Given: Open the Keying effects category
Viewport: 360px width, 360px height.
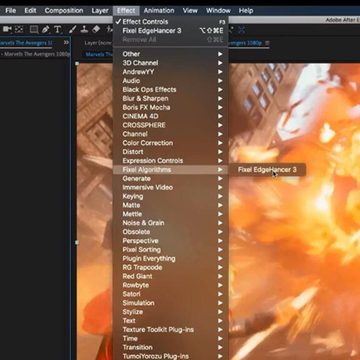Looking at the screenshot, I should [170, 196].
